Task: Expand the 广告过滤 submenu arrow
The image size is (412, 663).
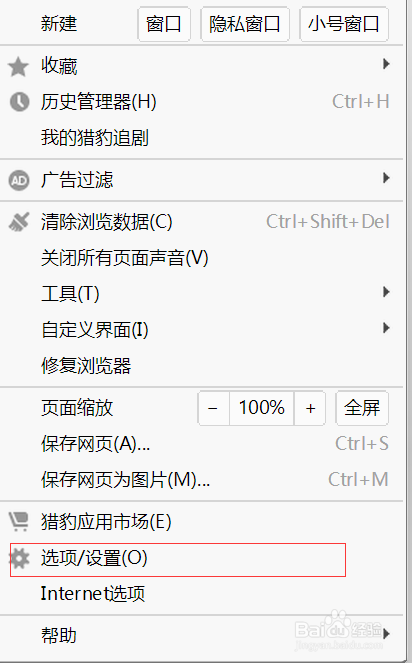Action: [386, 178]
